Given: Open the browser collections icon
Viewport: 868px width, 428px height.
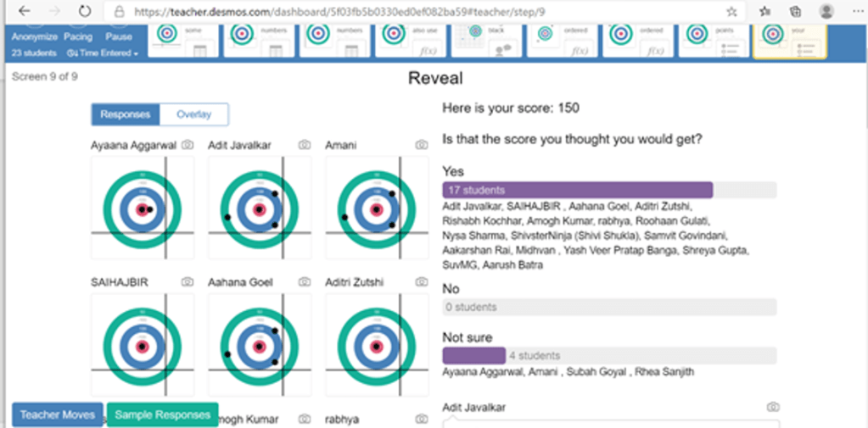Looking at the screenshot, I should point(795,12).
